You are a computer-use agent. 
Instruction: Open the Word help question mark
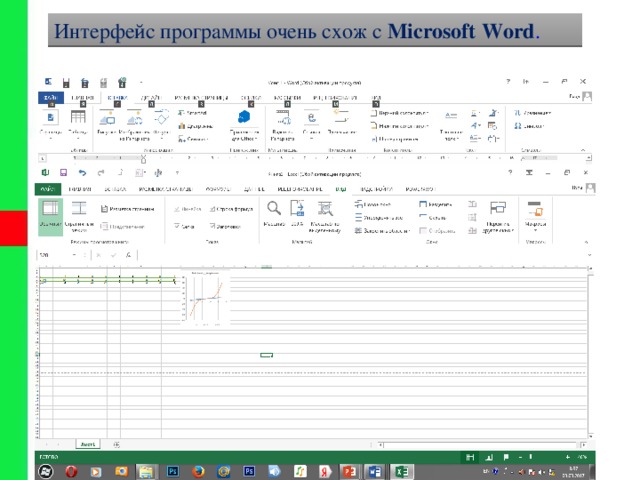tap(508, 82)
